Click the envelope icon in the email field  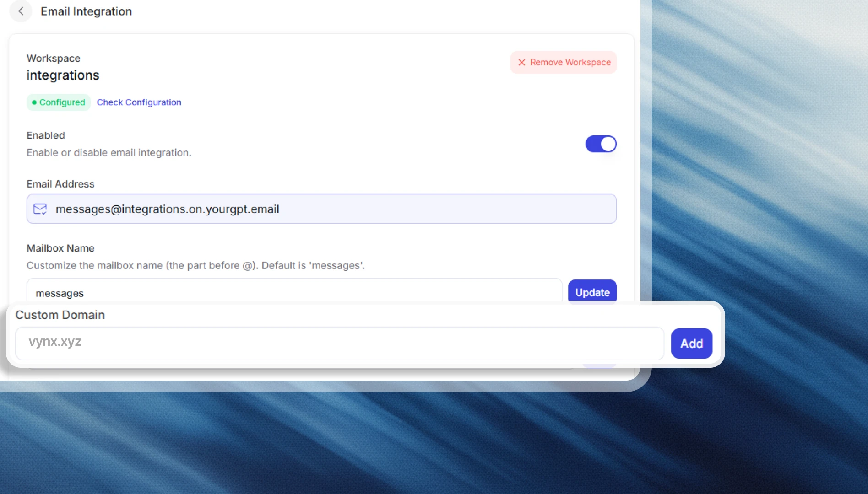[40, 209]
